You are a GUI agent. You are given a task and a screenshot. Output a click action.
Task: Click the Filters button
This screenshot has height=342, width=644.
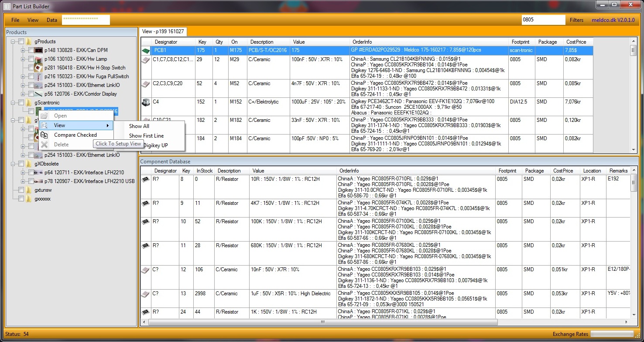[x=576, y=20]
